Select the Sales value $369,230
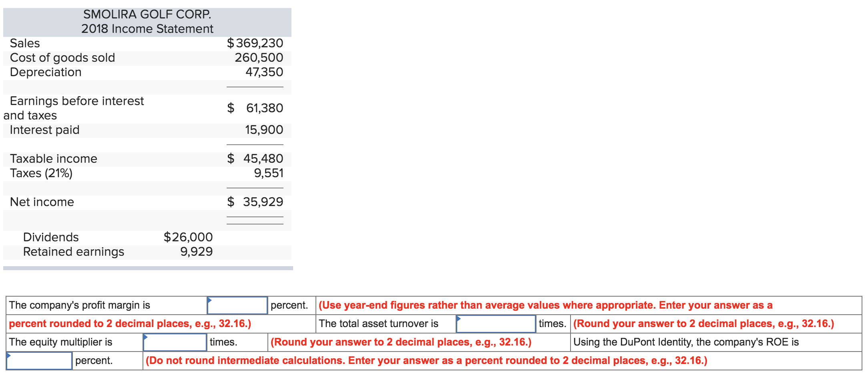The height and width of the screenshot is (376, 868). (x=255, y=43)
